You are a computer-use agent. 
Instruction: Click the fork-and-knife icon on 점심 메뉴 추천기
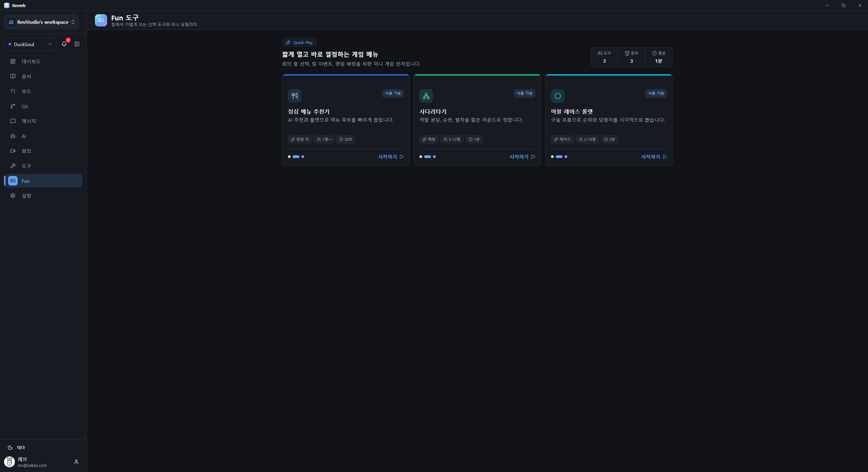click(x=295, y=96)
